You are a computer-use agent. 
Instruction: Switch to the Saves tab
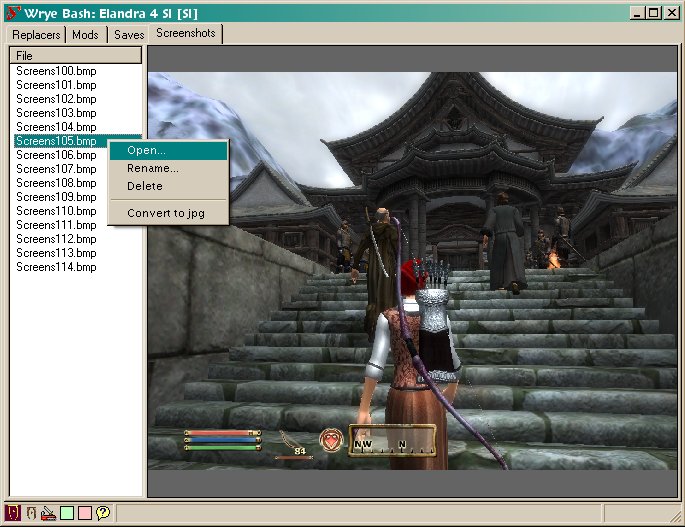pos(129,35)
